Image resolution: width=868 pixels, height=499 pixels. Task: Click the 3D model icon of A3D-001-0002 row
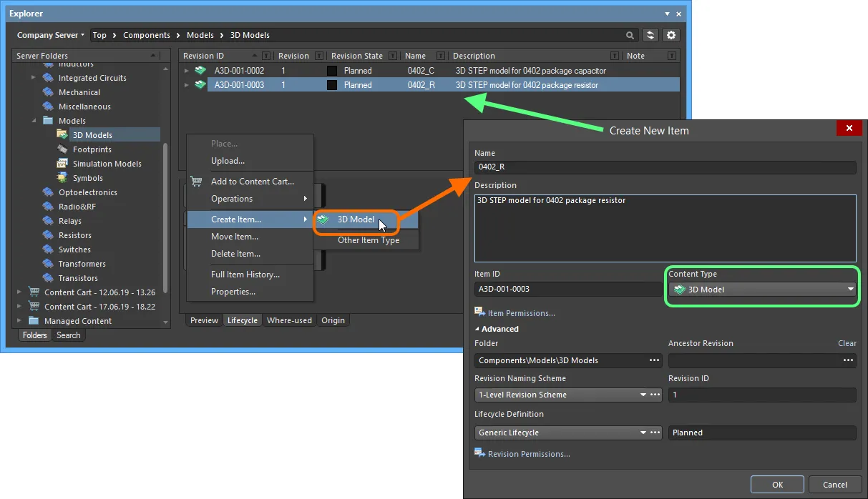(x=200, y=71)
